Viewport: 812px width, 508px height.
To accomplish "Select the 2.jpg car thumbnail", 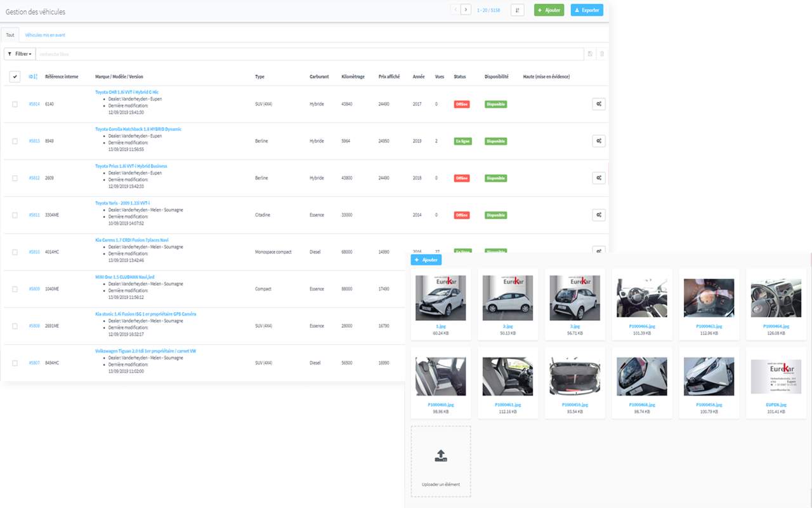I will point(507,298).
